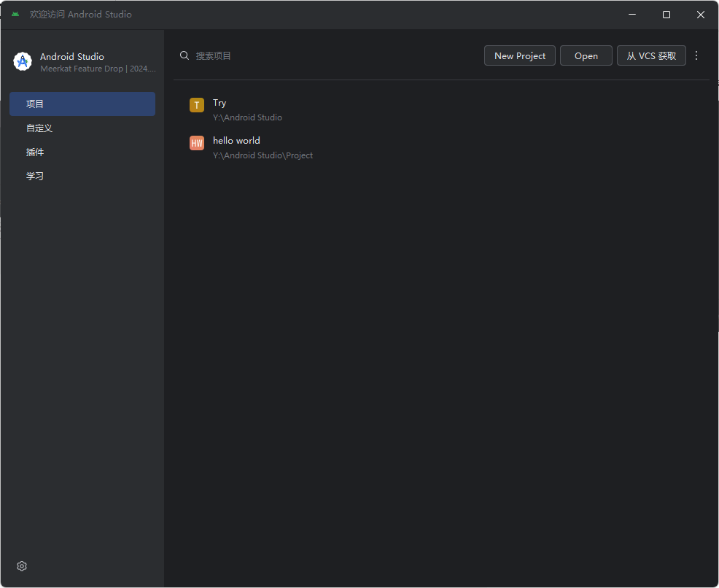Click the 从 VCS 获取 button
The height and width of the screenshot is (588, 719).
651,55
